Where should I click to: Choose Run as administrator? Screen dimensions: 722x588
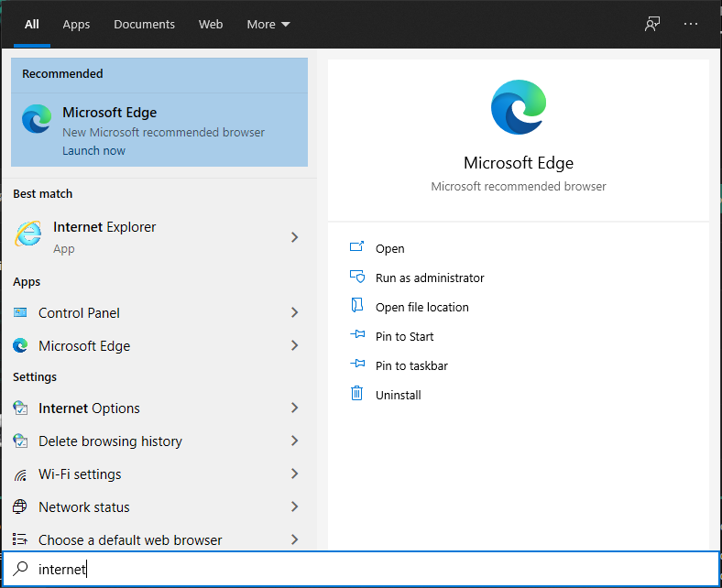coord(429,278)
